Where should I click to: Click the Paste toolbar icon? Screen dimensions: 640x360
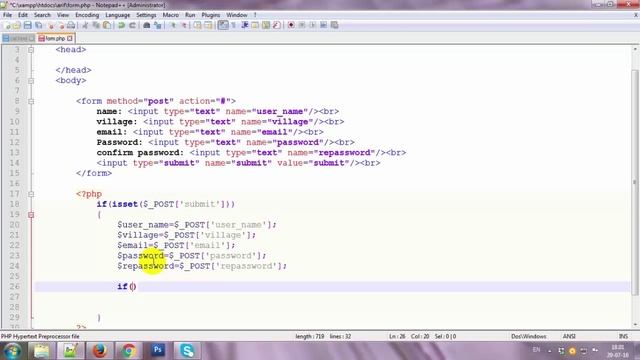tap(107, 25)
